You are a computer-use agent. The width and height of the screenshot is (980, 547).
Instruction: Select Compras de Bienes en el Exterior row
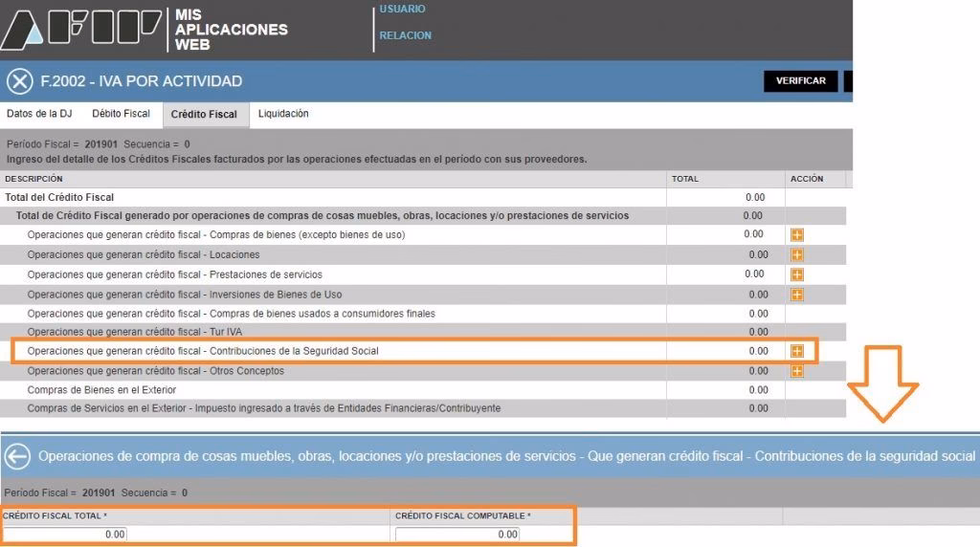coord(423,389)
